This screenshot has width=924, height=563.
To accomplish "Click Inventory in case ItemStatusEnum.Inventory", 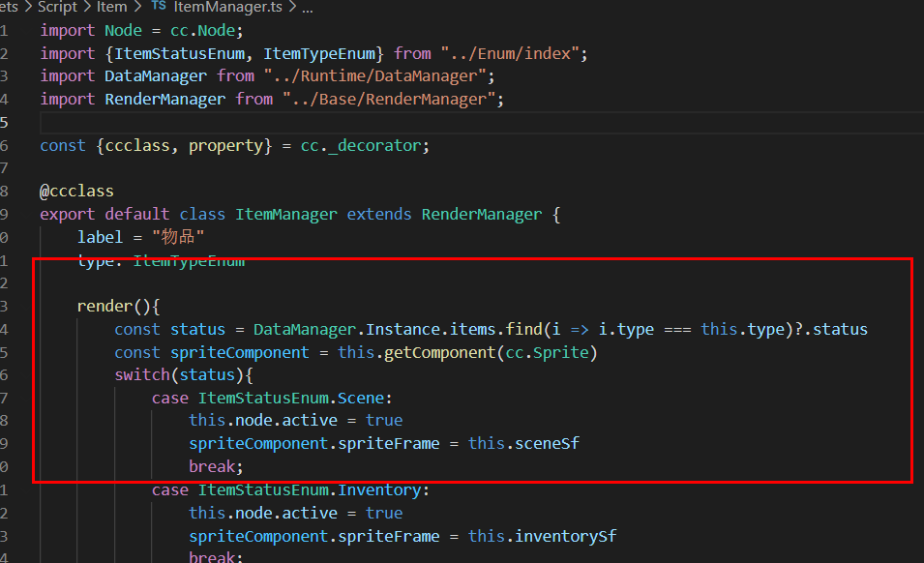I will (379, 490).
